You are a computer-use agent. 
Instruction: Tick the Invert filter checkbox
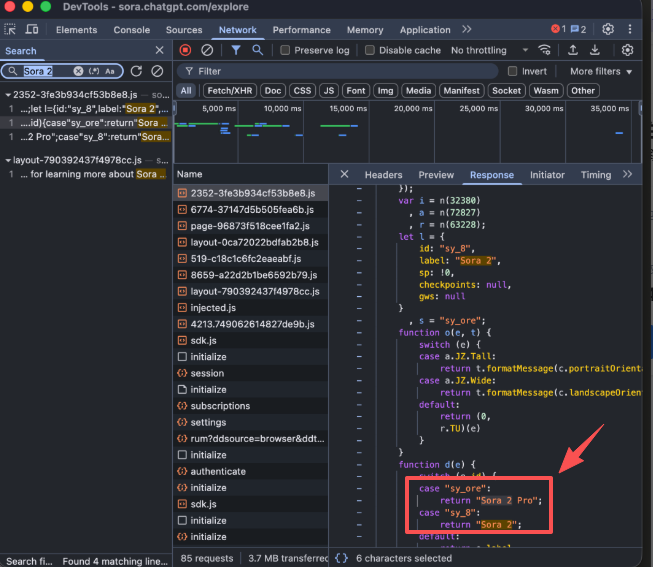point(513,71)
